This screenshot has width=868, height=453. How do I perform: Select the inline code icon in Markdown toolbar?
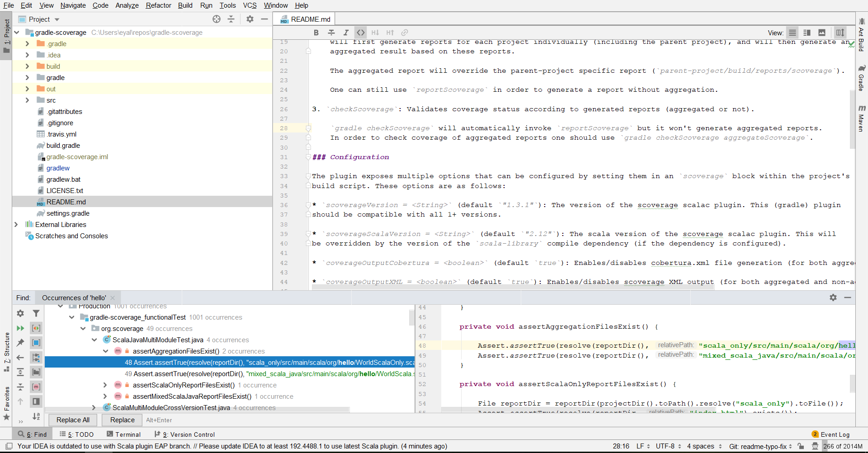361,33
